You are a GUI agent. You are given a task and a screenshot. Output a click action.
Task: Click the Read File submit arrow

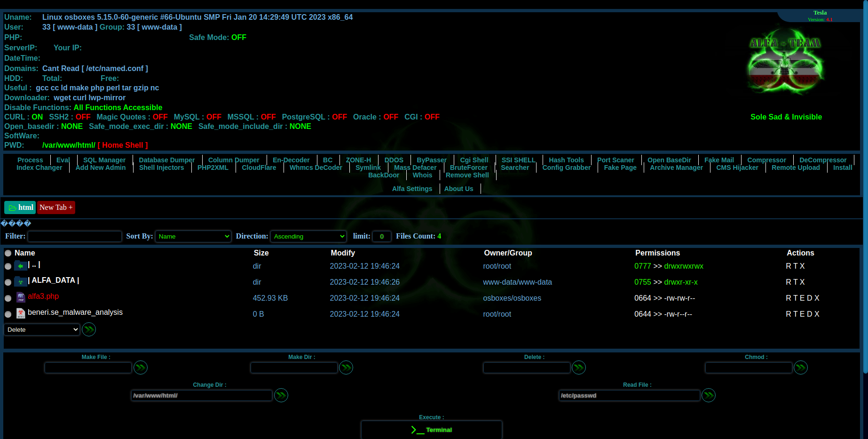pyautogui.click(x=709, y=395)
